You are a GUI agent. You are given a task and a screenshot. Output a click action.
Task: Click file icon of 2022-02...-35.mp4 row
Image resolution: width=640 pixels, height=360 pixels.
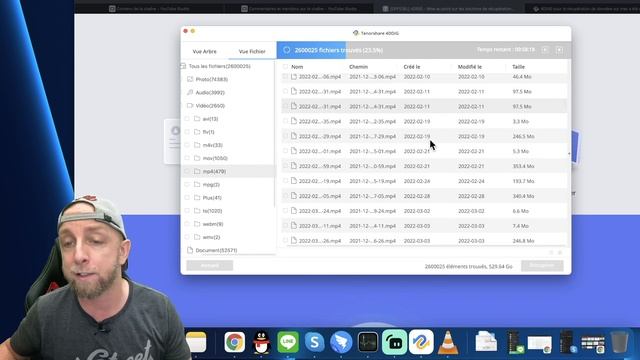(x=293, y=121)
